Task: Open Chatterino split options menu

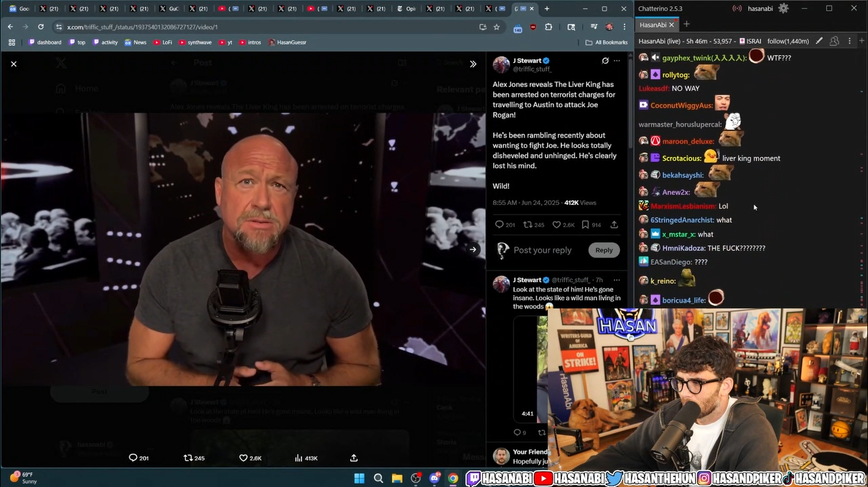Action: pyautogui.click(x=849, y=41)
